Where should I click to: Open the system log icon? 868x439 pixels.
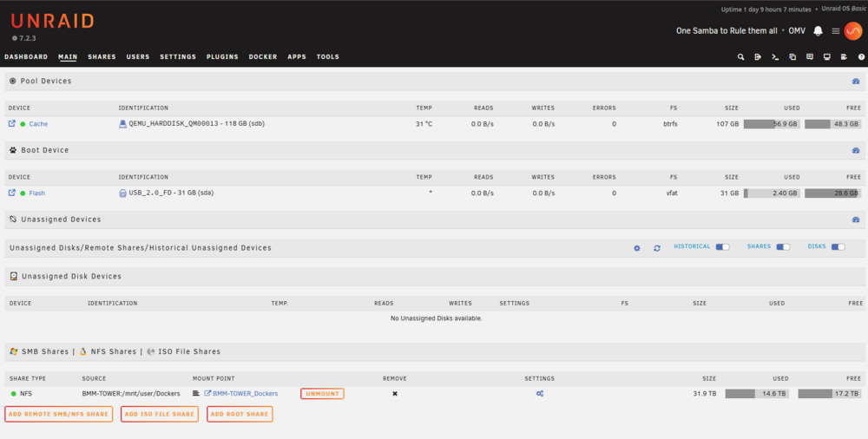[x=844, y=57]
